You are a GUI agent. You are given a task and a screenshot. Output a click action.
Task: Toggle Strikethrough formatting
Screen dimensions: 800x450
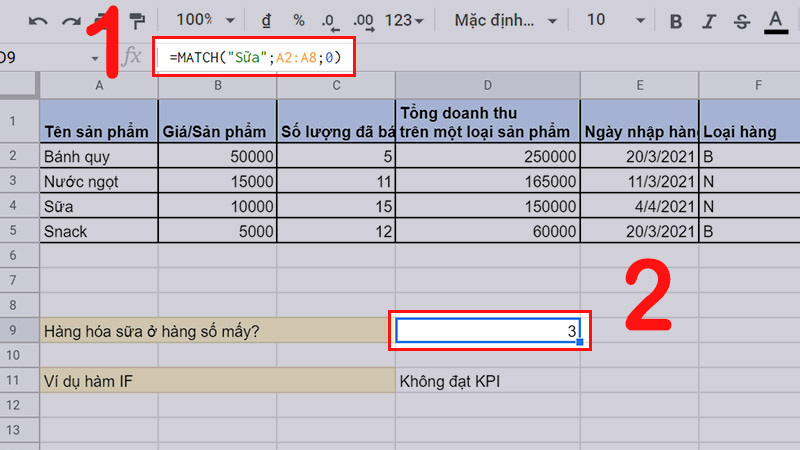click(x=741, y=20)
